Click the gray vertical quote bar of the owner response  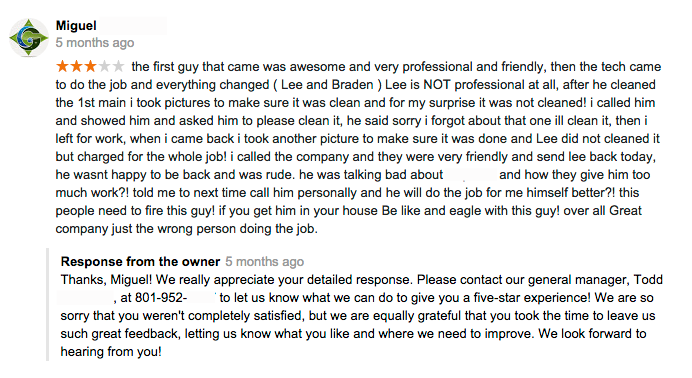tap(48, 304)
